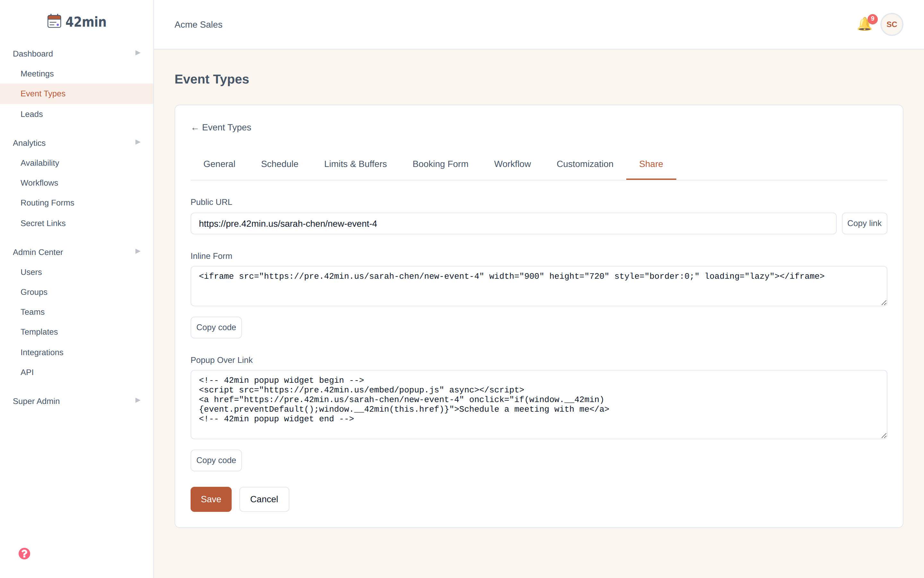Copy the Inline Form code

click(x=216, y=327)
